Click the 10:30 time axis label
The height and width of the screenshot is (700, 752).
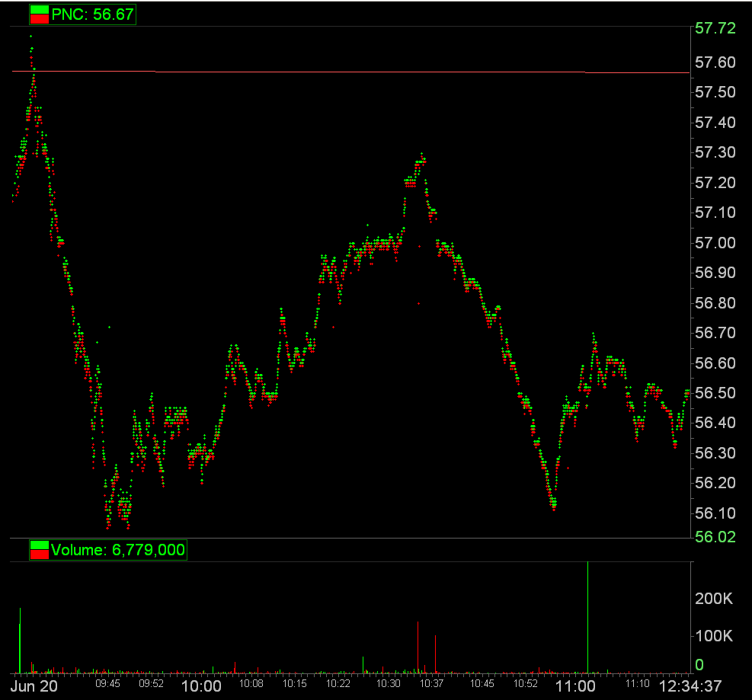pos(388,684)
